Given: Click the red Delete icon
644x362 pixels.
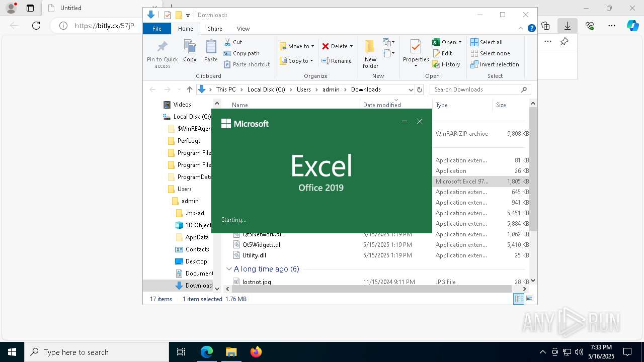Looking at the screenshot, I should 326,46.
